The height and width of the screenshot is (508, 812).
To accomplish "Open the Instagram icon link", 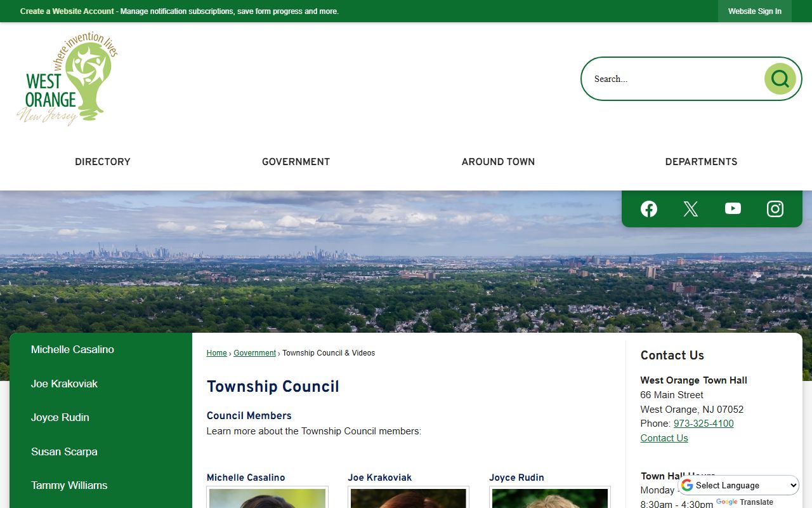I will [x=775, y=209].
